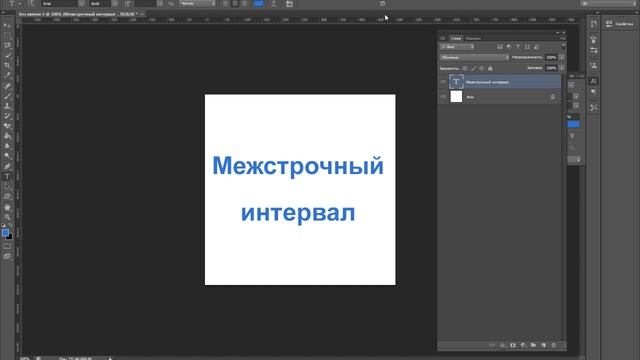Lock all for the selected layer

click(x=490, y=69)
